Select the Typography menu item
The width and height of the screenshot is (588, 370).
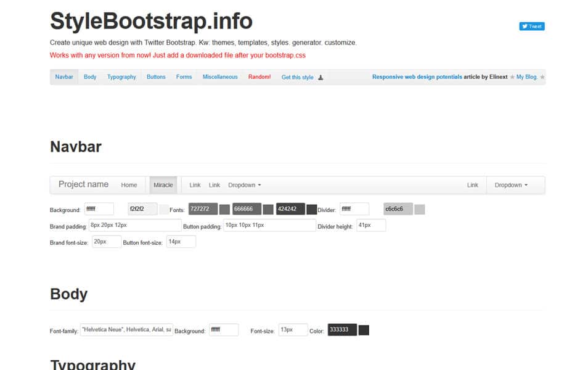pos(121,76)
